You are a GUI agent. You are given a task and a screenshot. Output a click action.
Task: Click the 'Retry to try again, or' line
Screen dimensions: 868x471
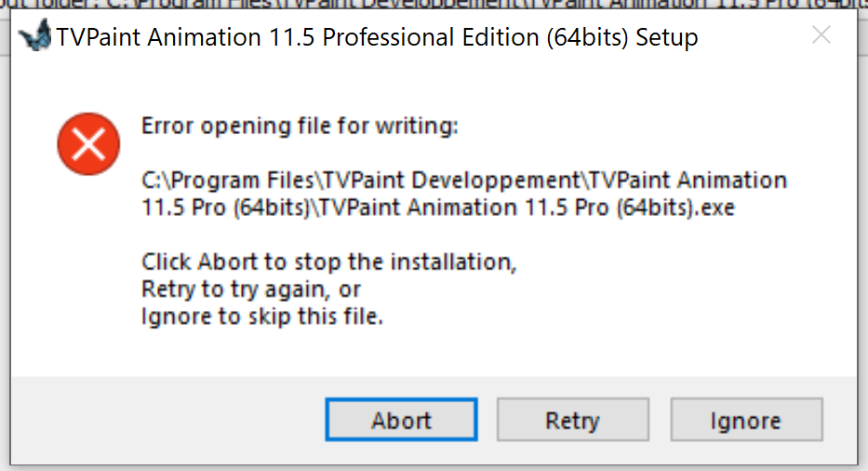click(251, 289)
